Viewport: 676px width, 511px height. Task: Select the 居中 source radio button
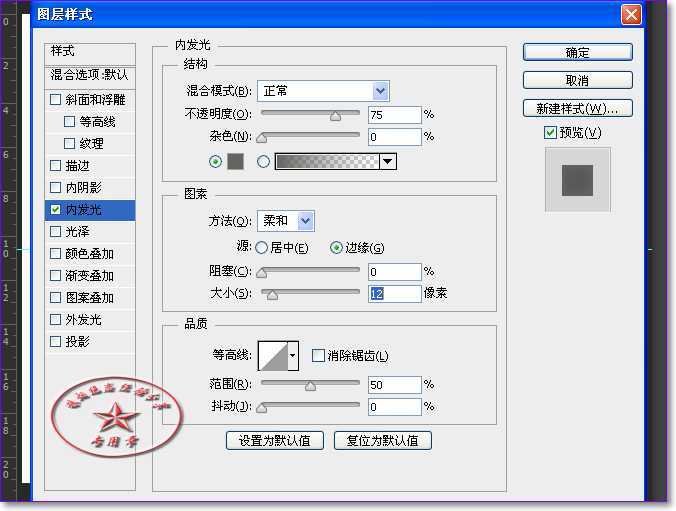pos(262,248)
